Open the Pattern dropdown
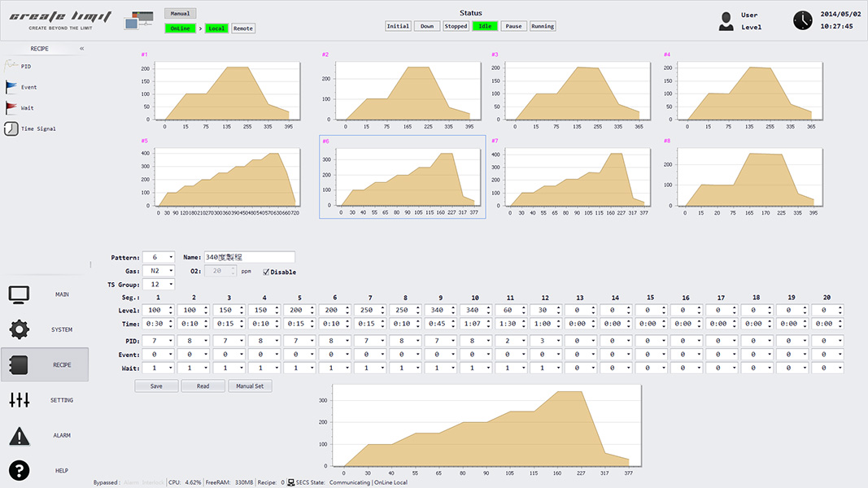868x488 pixels. tap(159, 257)
